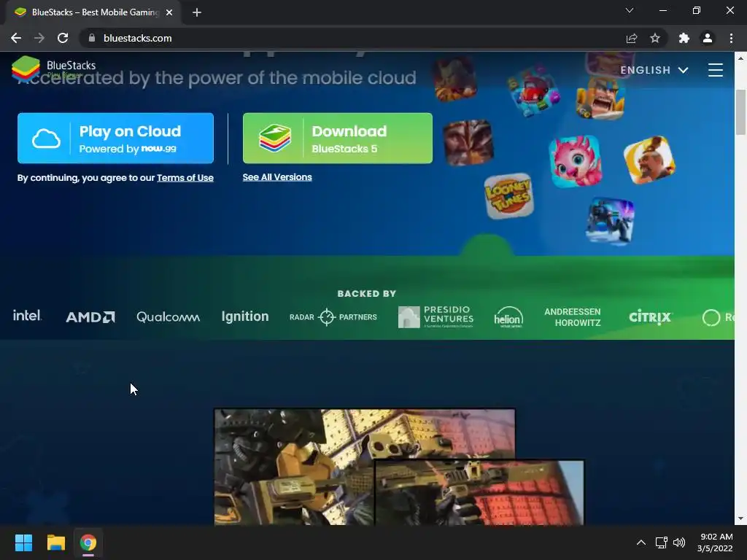747x560 pixels.
Task: Click the Helion logo
Action: (x=508, y=317)
